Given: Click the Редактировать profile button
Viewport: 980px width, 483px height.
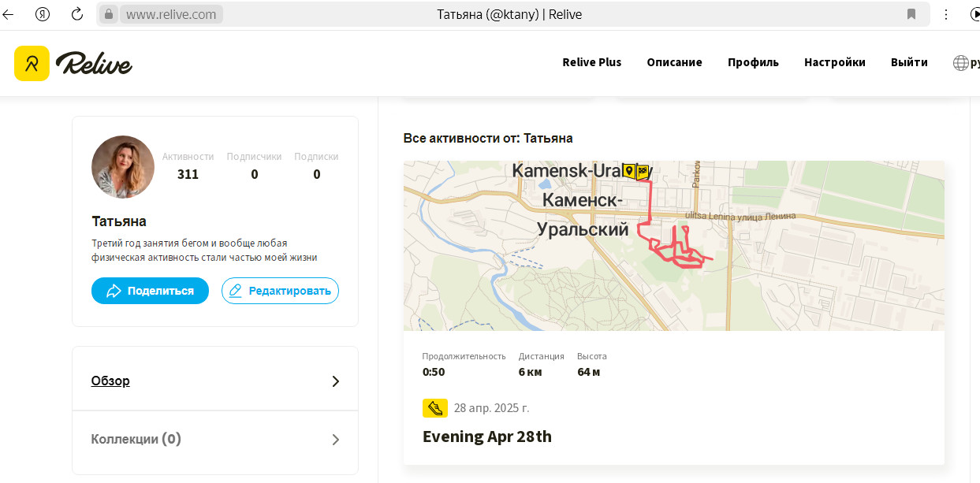Looking at the screenshot, I should [280, 291].
